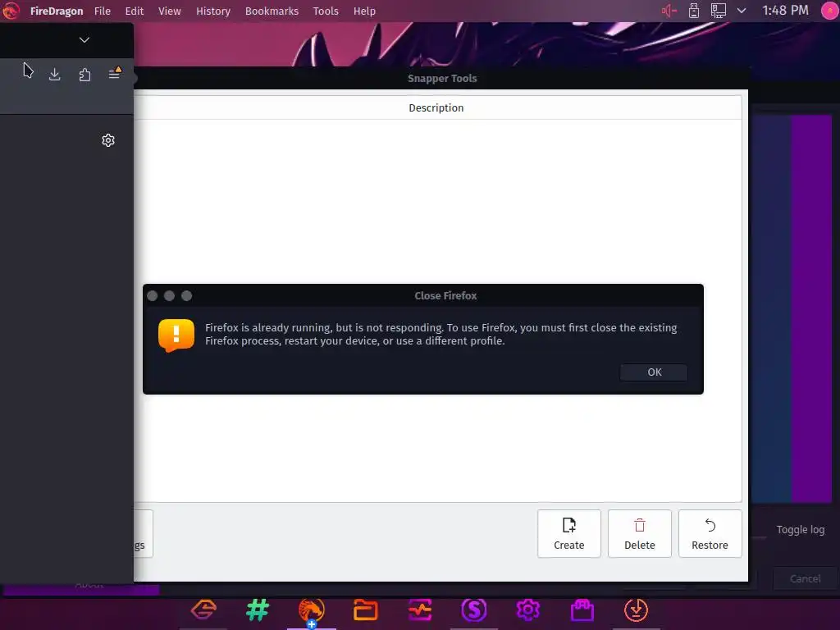840x630 pixels.
Task: Open the File menu
Action: coord(103,11)
